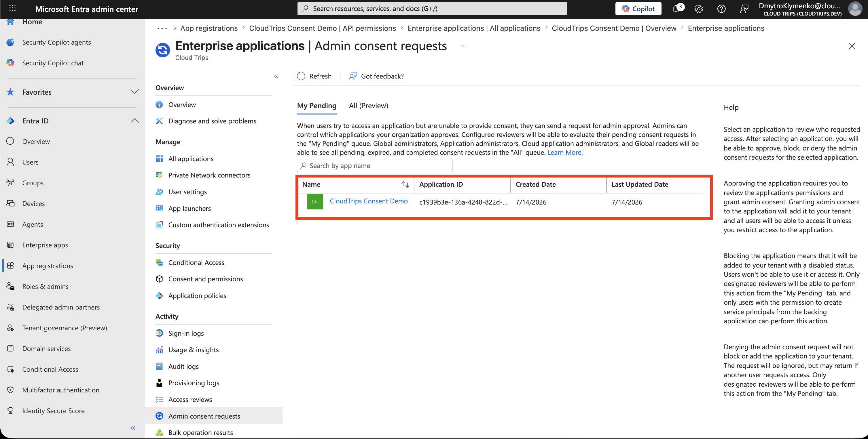Open Usage & insights

pyautogui.click(x=194, y=350)
